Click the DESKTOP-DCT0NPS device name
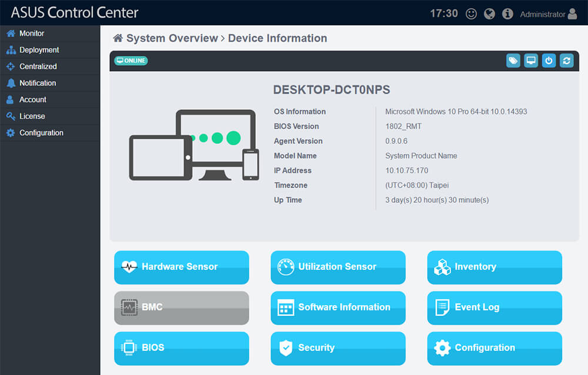Image resolution: width=588 pixels, height=375 pixels. tap(332, 90)
